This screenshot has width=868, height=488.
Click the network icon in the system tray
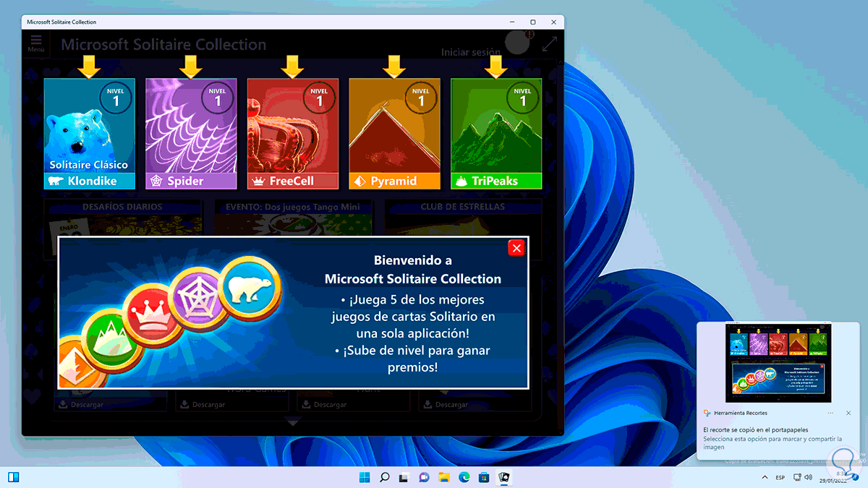click(799, 478)
